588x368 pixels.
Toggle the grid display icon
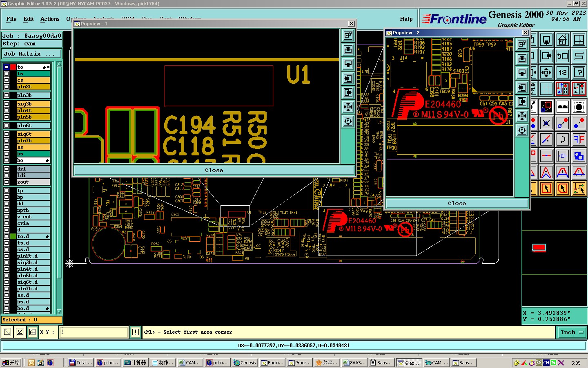point(546,88)
